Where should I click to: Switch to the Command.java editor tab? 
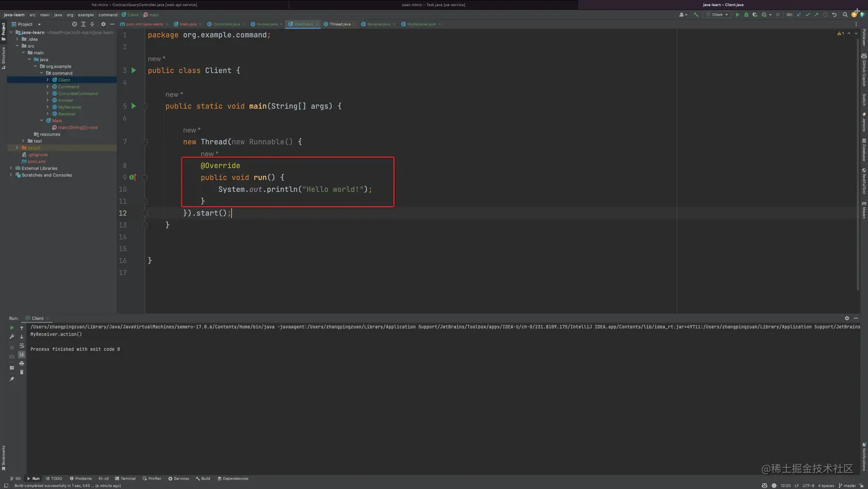[226, 24]
